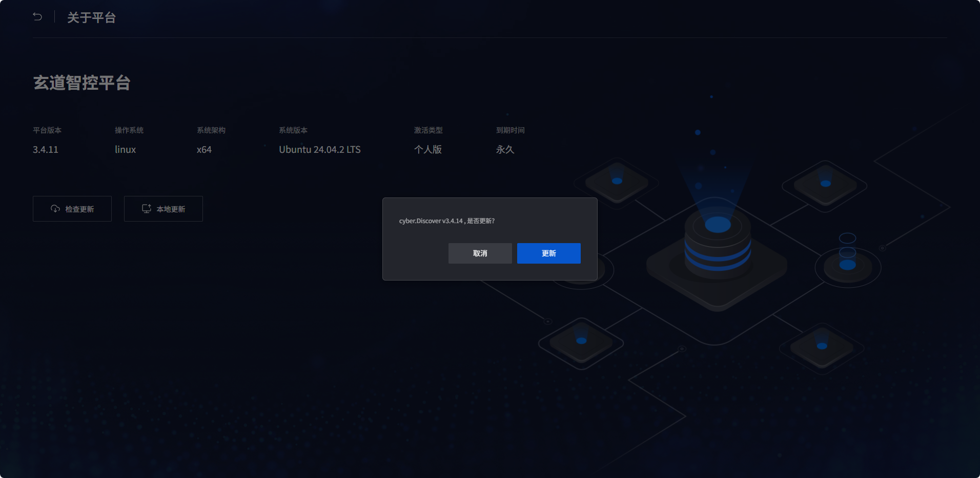This screenshot has height=478, width=980.
Task: Click the monitor icon in 本地更新
Action: tap(147, 209)
